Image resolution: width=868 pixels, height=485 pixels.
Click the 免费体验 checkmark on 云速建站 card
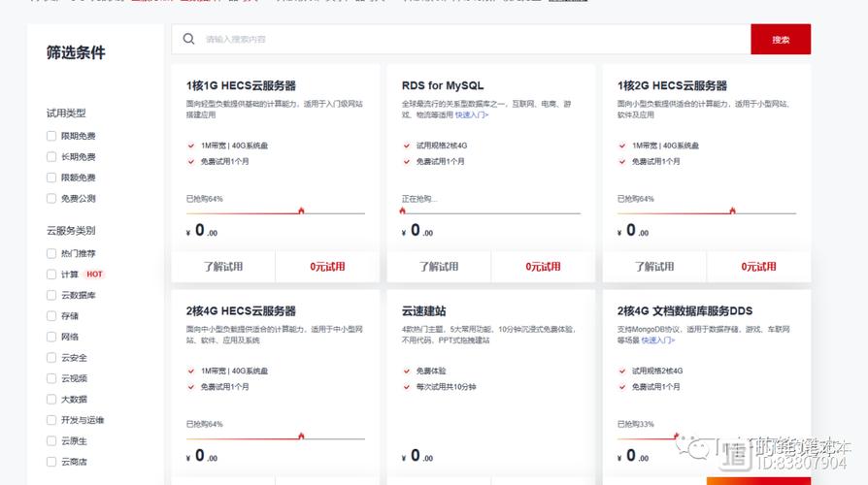click(406, 372)
